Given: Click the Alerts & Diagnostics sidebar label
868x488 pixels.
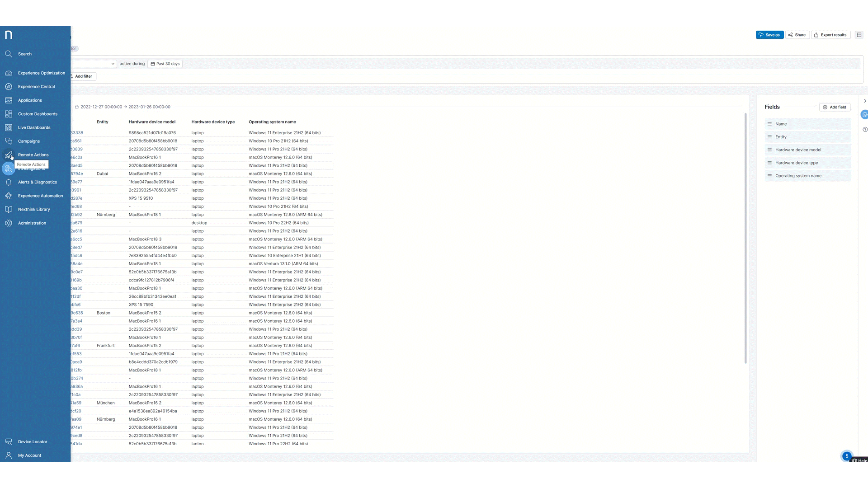Looking at the screenshot, I should 38,182.
